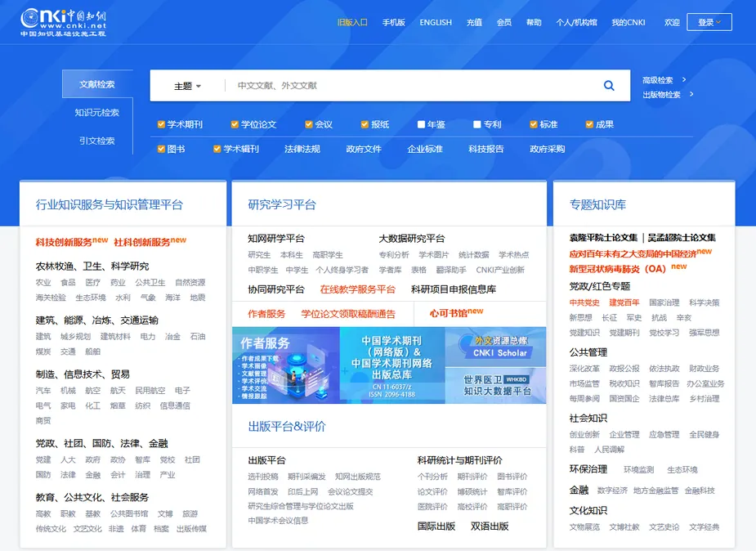Image resolution: width=756 pixels, height=551 pixels.
Task: Open the 协同研究平台 link
Action: [x=276, y=289]
